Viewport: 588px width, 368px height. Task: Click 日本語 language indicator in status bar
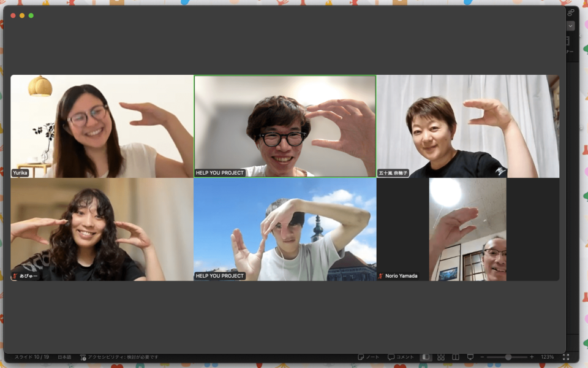pyautogui.click(x=64, y=357)
